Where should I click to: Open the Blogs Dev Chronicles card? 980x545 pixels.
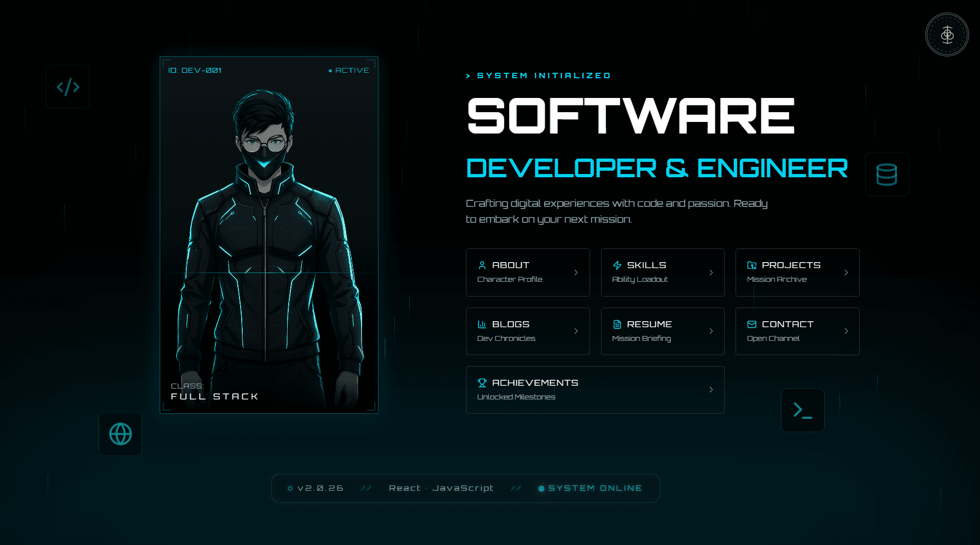click(x=528, y=331)
